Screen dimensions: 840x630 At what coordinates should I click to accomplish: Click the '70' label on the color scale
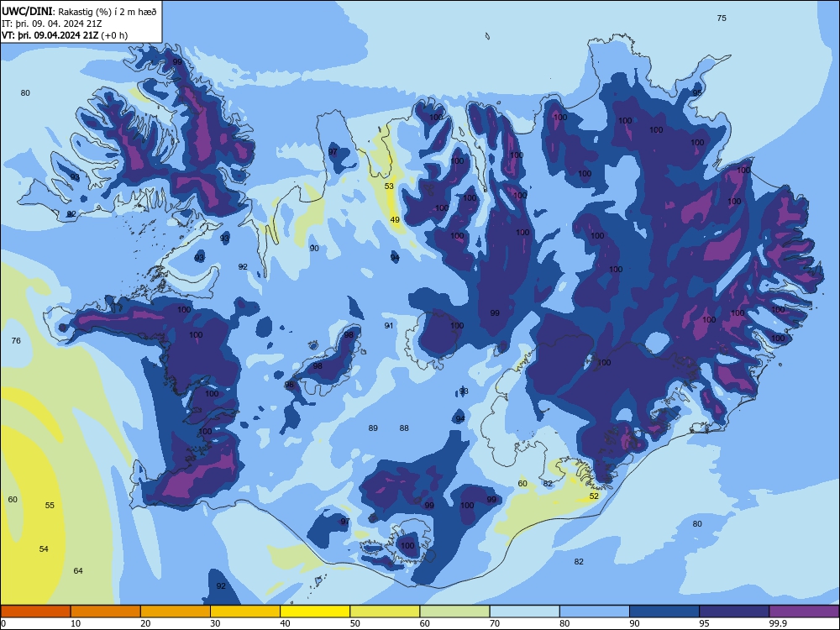[495, 623]
